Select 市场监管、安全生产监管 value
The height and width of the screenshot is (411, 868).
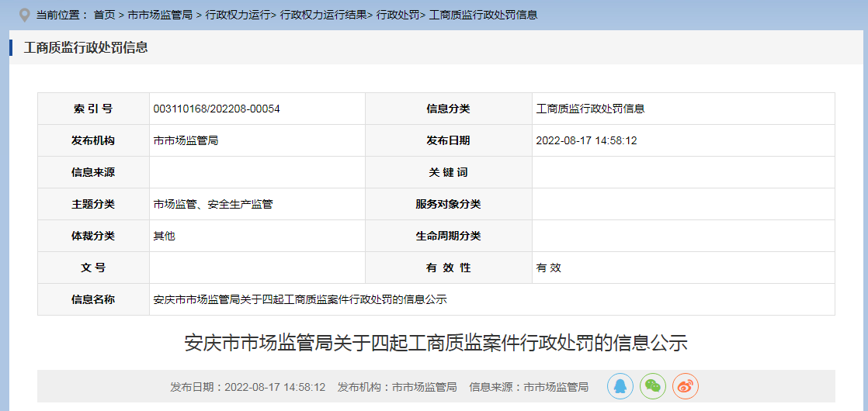(214, 204)
